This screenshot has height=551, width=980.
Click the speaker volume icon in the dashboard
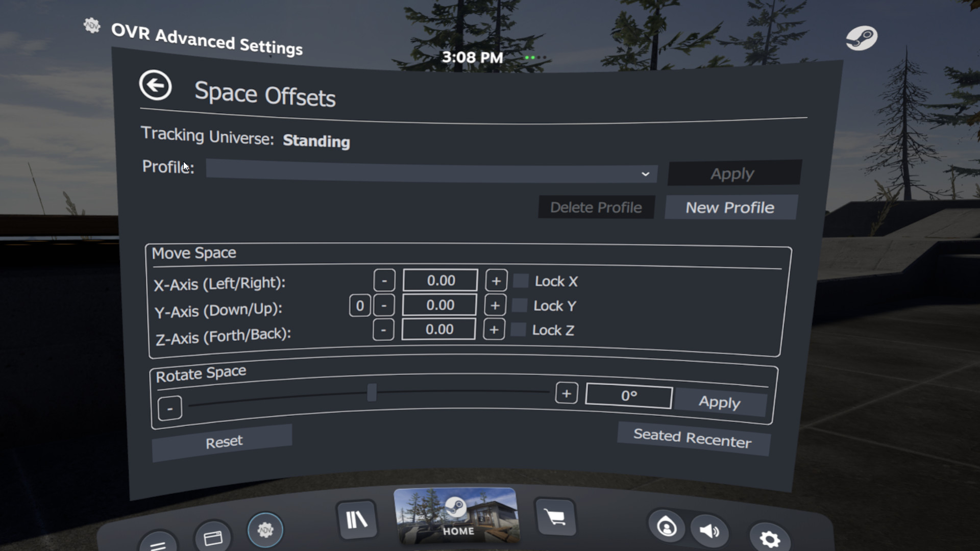coord(710,532)
